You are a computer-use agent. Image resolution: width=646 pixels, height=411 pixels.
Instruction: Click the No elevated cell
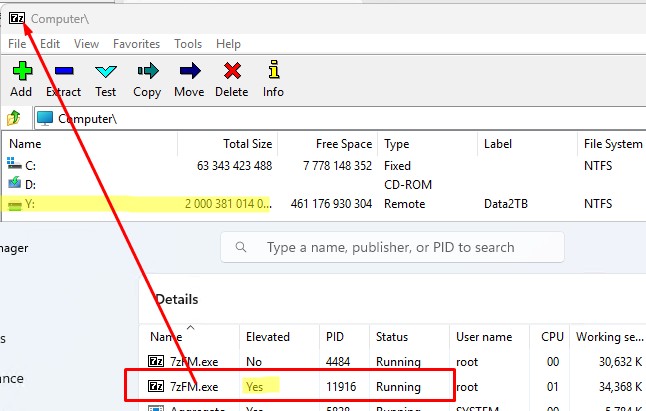tap(254, 362)
